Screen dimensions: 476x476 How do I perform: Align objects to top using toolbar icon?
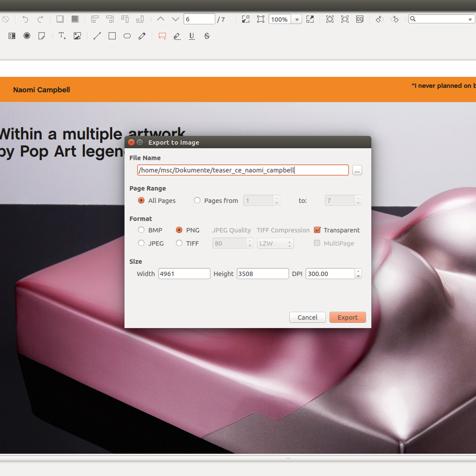coord(125,19)
